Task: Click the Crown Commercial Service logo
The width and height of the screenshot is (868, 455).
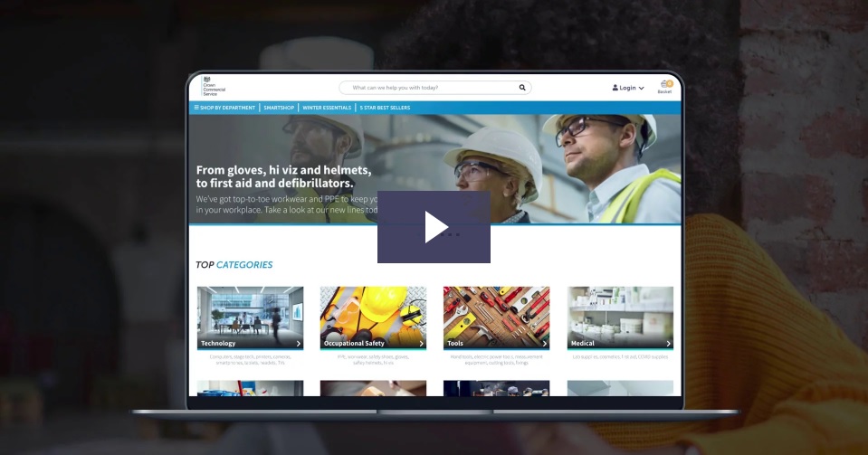Action: coord(213,87)
